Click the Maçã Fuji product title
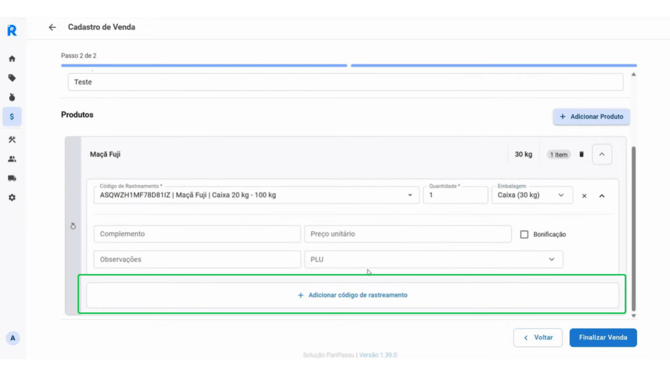The height and width of the screenshot is (376, 670). point(105,154)
